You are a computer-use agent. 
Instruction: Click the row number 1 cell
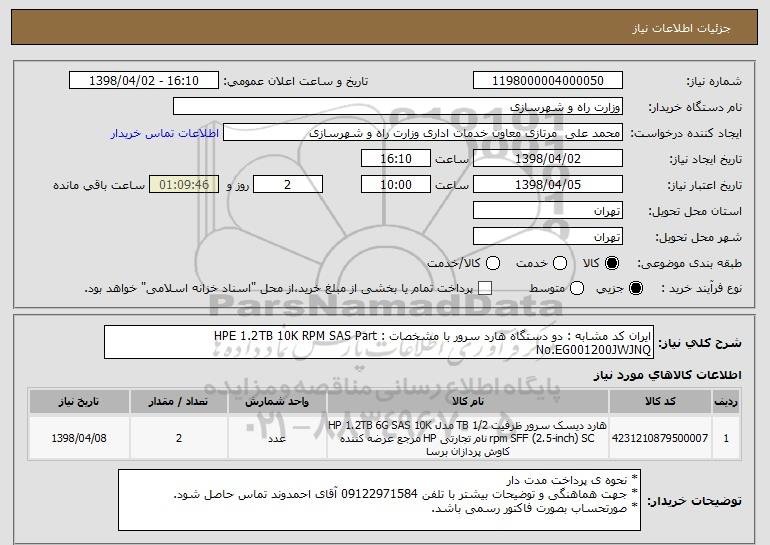point(726,438)
